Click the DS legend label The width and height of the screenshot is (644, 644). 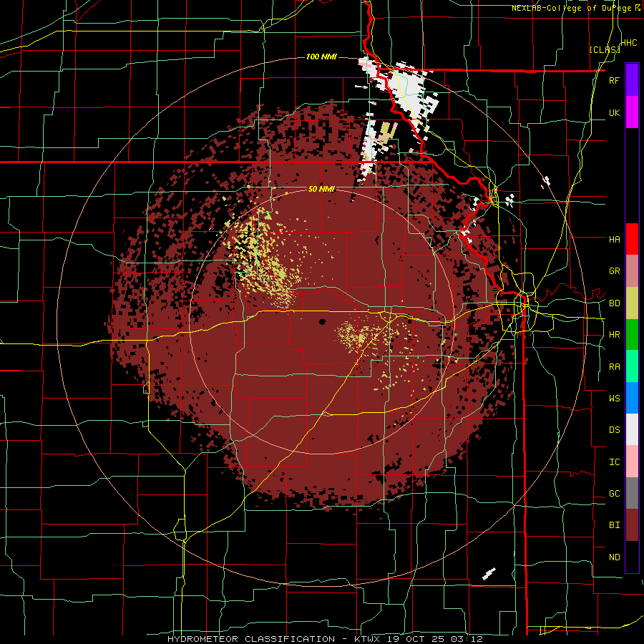coord(614,430)
